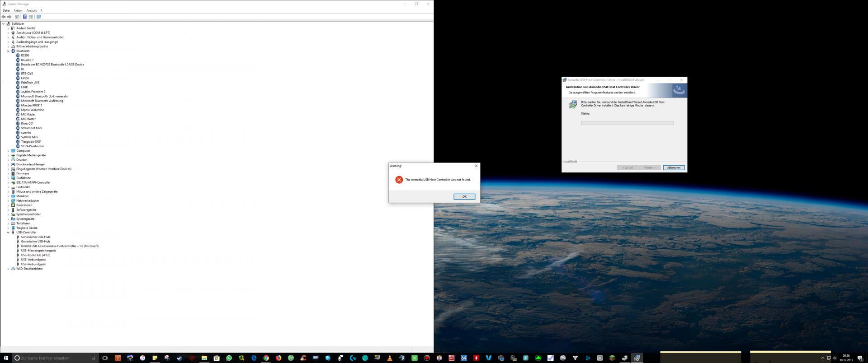Open the Aktion menu

point(18,10)
